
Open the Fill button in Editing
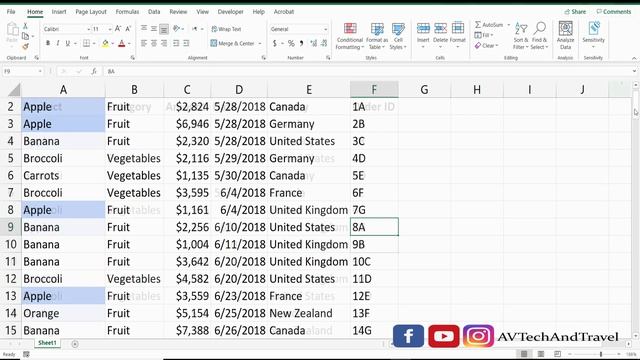(484, 36)
